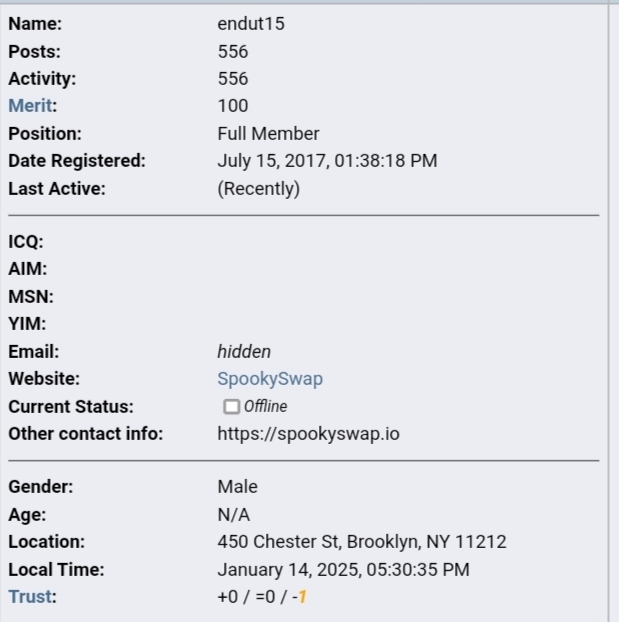Click the Age value N/A
619x622 pixels.
point(234,515)
